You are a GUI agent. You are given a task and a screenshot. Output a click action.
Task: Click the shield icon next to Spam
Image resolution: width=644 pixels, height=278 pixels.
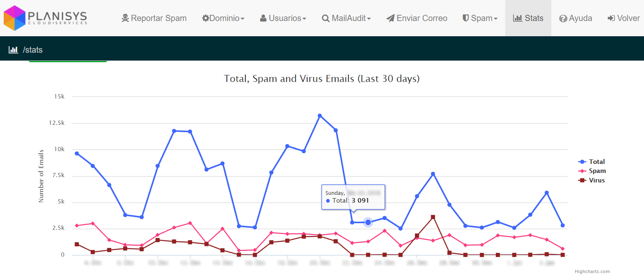466,18
